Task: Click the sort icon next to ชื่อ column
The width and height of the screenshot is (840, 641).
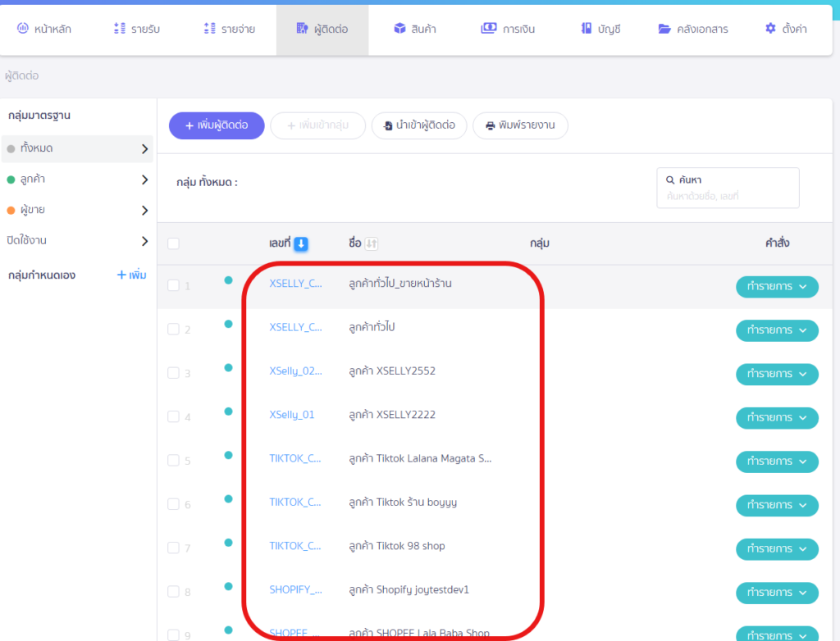Action: click(x=372, y=243)
